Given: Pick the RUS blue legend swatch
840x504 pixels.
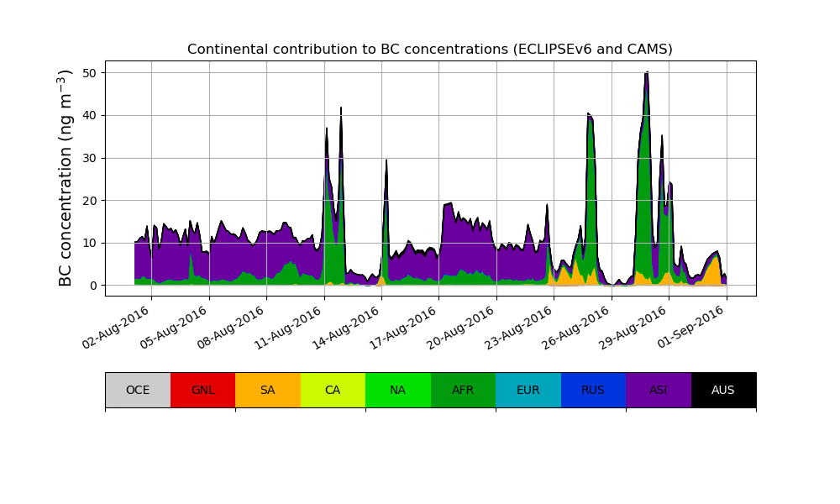Looking at the screenshot, I should pos(594,390).
